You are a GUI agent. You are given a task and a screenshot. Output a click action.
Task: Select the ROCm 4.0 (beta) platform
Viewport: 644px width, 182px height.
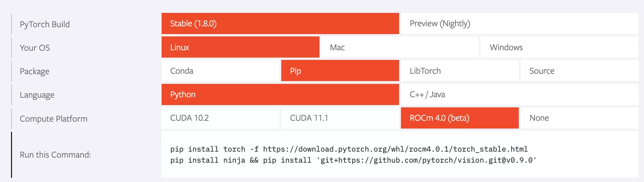point(460,118)
